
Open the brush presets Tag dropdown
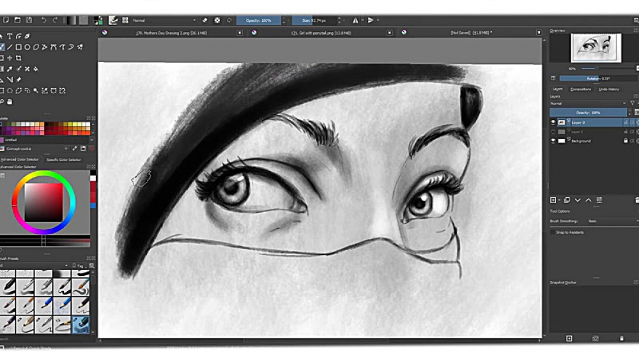pyautogui.click(x=81, y=266)
